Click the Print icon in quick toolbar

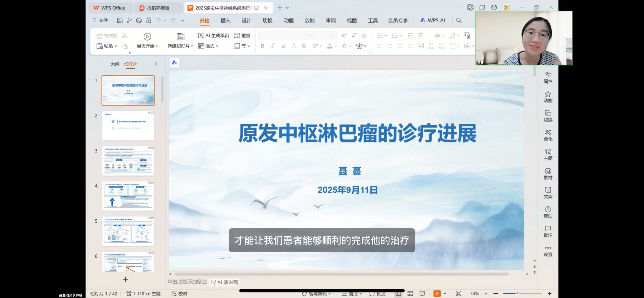coord(139,20)
